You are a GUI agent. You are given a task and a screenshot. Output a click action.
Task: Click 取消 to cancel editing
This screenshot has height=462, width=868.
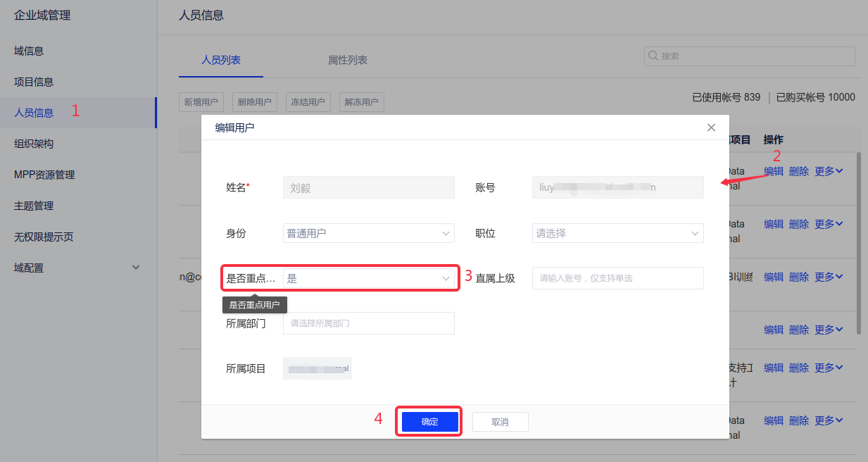click(500, 422)
